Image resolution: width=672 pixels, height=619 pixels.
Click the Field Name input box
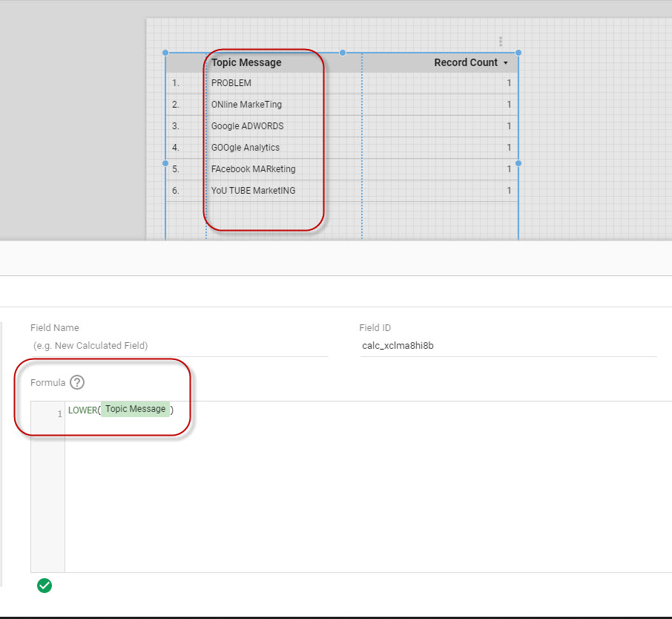coord(179,346)
